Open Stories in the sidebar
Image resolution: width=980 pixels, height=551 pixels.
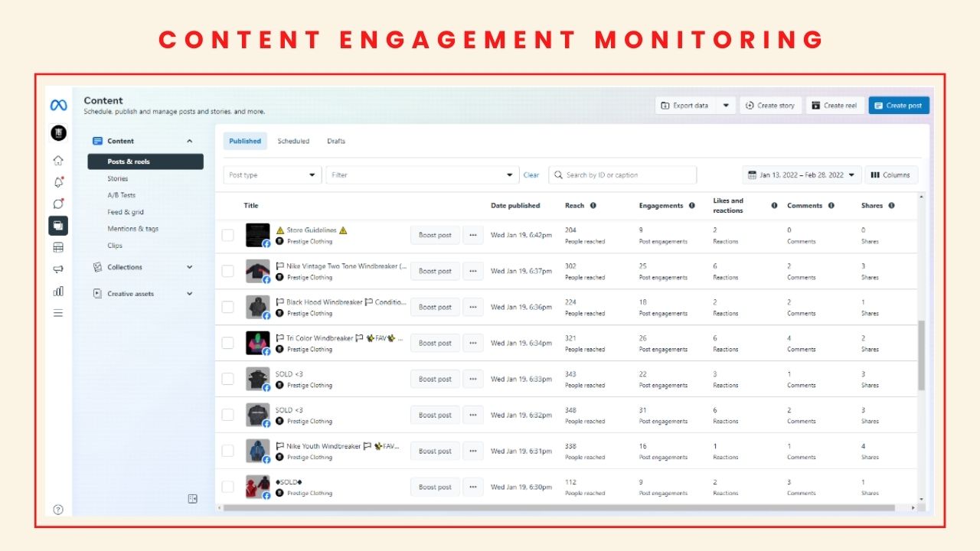click(x=118, y=178)
